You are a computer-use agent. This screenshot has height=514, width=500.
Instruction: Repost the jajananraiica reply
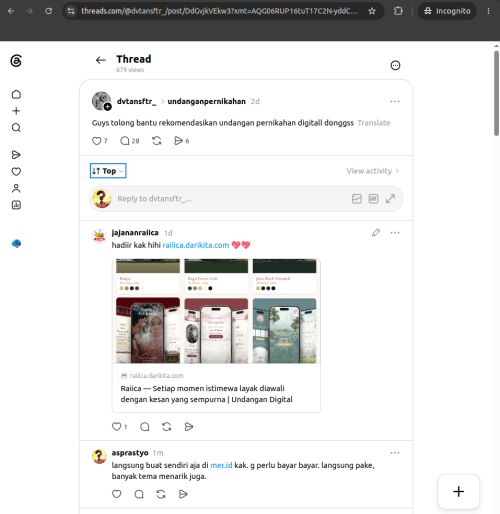coord(167,427)
